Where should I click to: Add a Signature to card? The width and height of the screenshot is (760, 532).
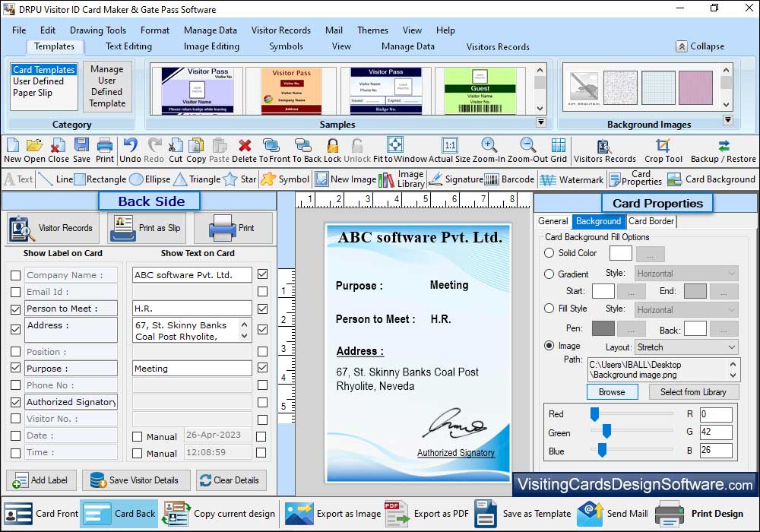coord(455,179)
